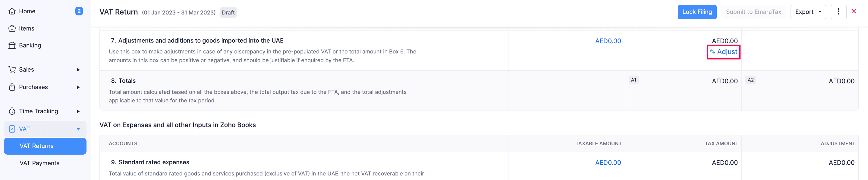Screen dimensions: 868x180
Task: Expand the Sales submenu arrow
Action: coord(78,69)
